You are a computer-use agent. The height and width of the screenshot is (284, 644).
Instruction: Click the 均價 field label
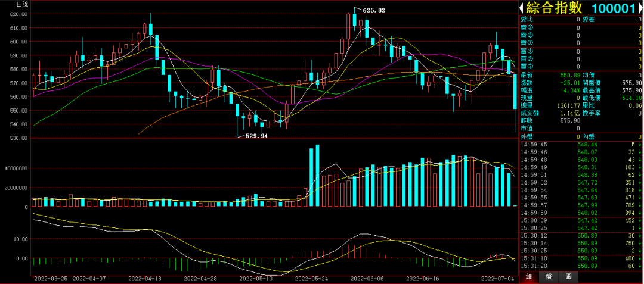pos(589,75)
